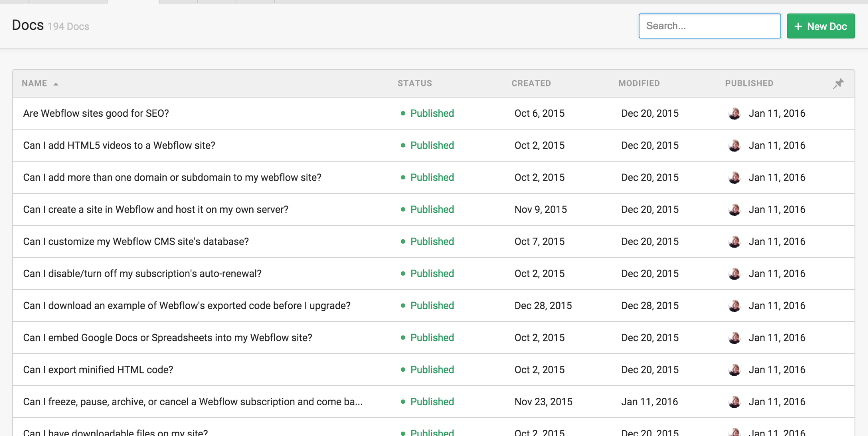Click Published status of 'customize my Webflow CMS' row
Viewport: 868px width, 436px height.
(x=427, y=241)
